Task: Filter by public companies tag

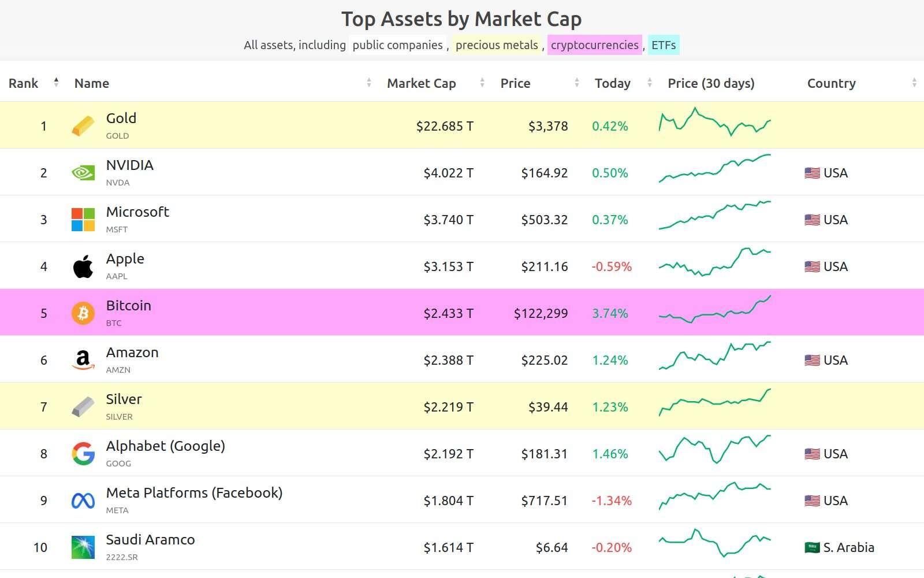Action: click(397, 45)
